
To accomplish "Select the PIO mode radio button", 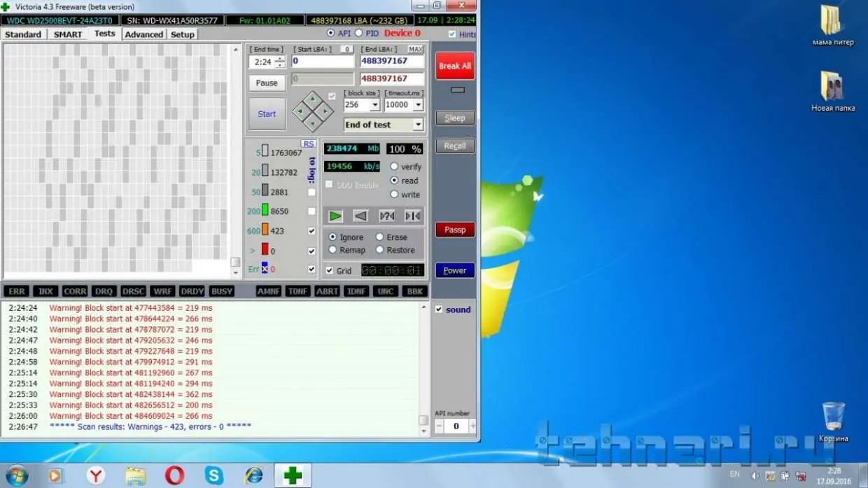I will (x=358, y=33).
